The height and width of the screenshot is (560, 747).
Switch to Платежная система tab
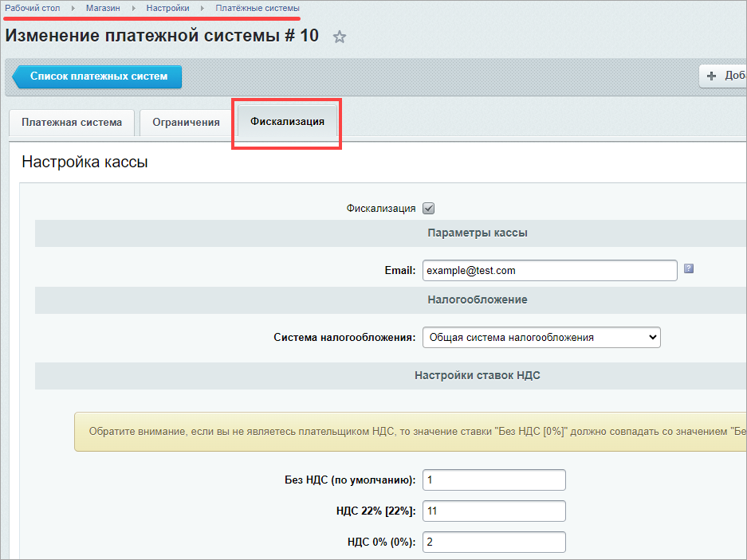pyautogui.click(x=72, y=123)
